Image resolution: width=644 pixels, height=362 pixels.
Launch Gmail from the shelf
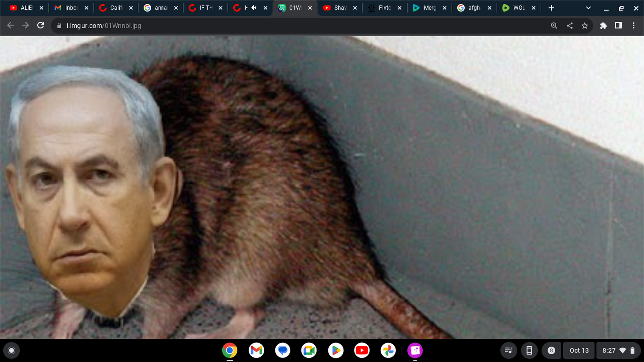click(256, 350)
